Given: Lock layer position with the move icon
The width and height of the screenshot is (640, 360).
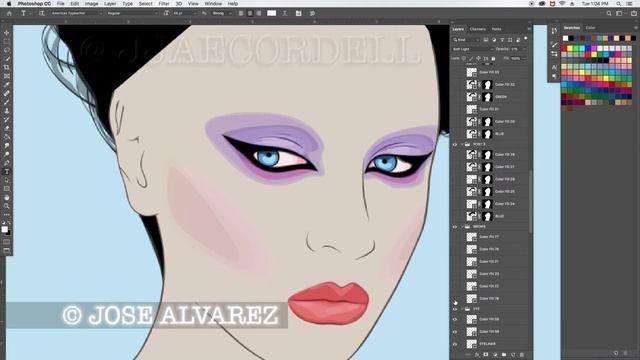Looking at the screenshot, I should [478, 58].
